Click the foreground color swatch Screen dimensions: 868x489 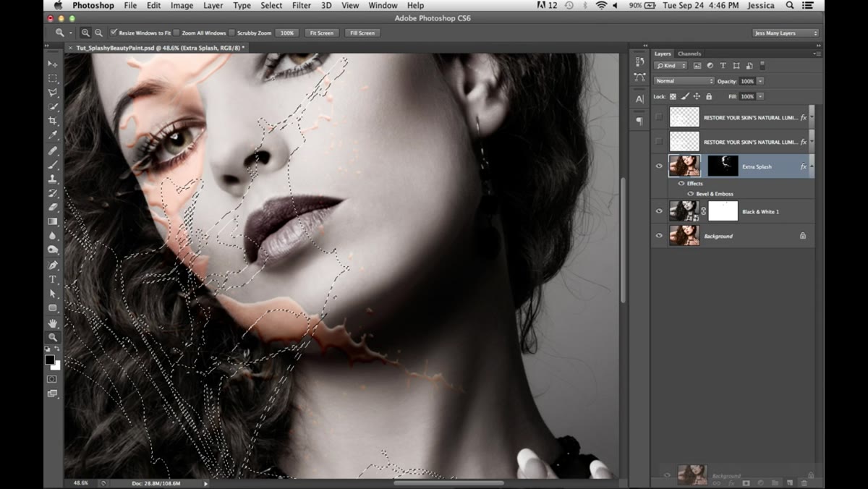[x=50, y=360]
